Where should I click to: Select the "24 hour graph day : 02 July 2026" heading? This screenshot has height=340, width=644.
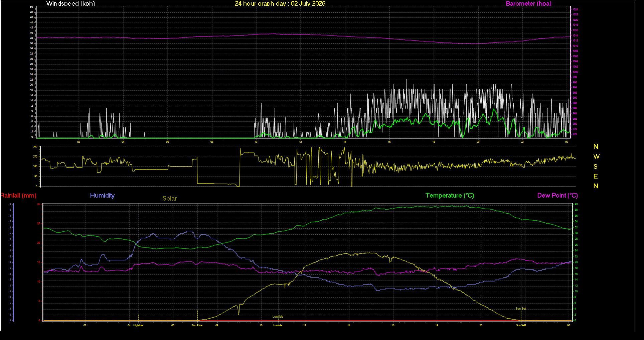click(280, 3)
